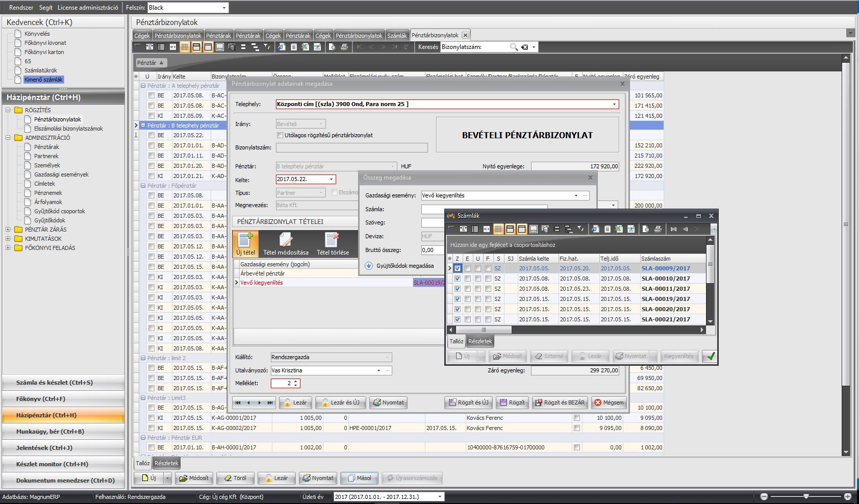Click the 'Bruttó összeg' amount field

pyautogui.click(x=432, y=250)
